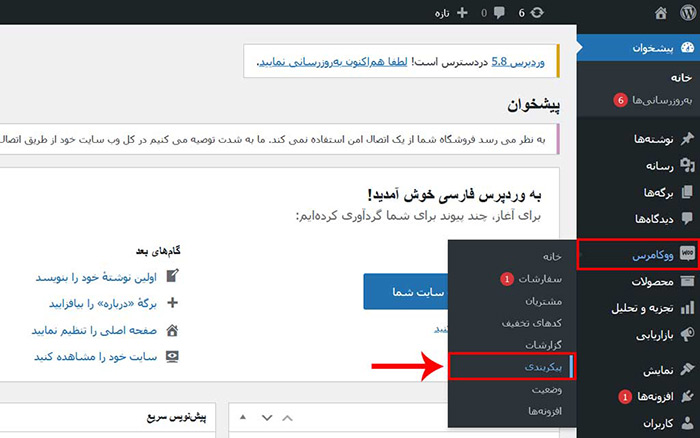Click the ووکامرس Woo icon

(x=688, y=254)
